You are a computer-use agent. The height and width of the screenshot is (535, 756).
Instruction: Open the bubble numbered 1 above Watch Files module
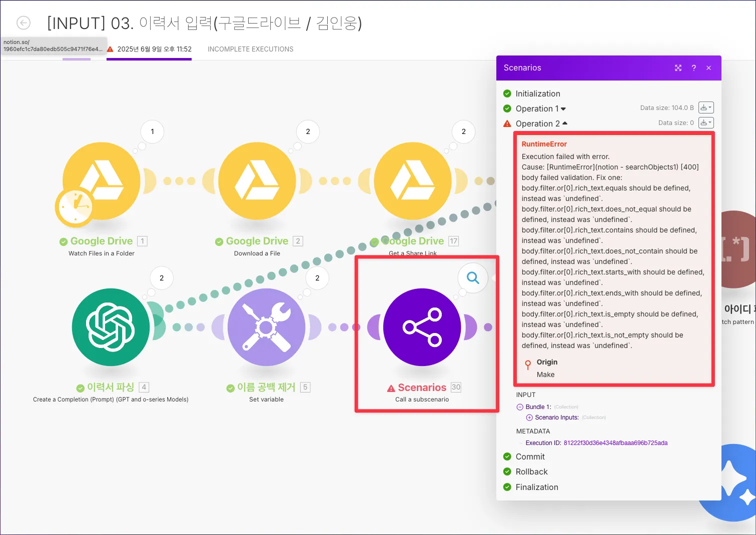pyautogui.click(x=153, y=131)
